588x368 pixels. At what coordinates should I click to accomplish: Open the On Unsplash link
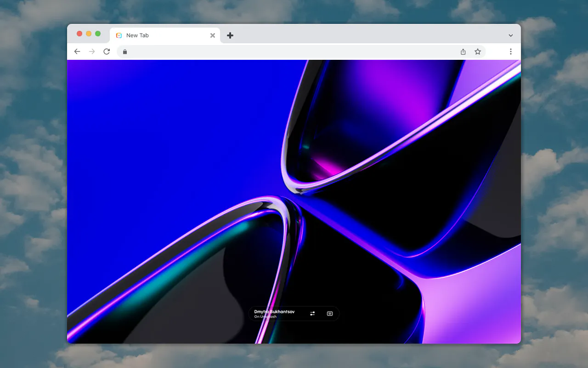(x=265, y=316)
